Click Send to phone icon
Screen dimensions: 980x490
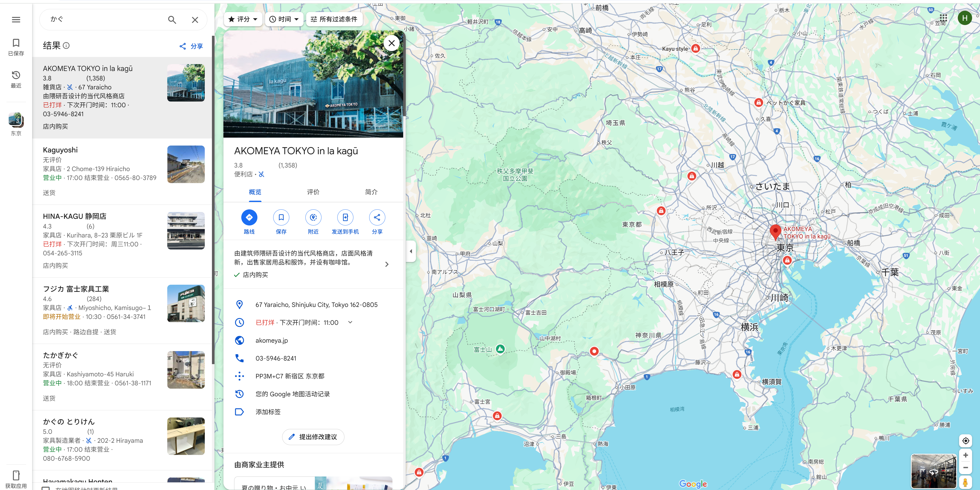point(345,217)
